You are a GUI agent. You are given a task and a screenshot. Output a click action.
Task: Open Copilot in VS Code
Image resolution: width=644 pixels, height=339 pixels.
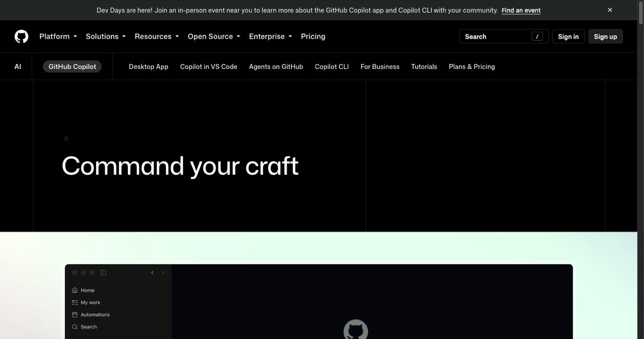(x=209, y=66)
